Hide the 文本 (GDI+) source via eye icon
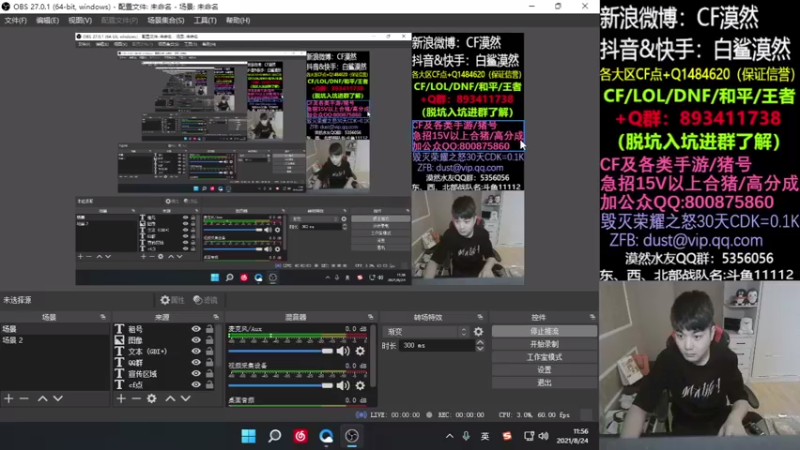800x450 pixels. (x=196, y=352)
